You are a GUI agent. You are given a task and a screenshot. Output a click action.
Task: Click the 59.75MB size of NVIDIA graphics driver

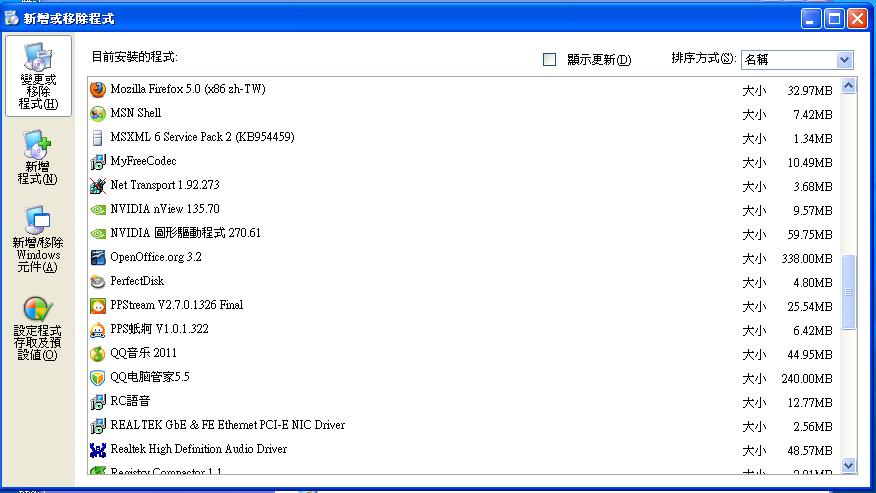pyautogui.click(x=810, y=235)
